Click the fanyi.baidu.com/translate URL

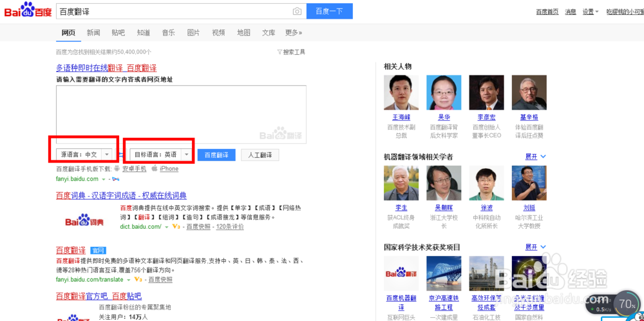tap(90, 280)
